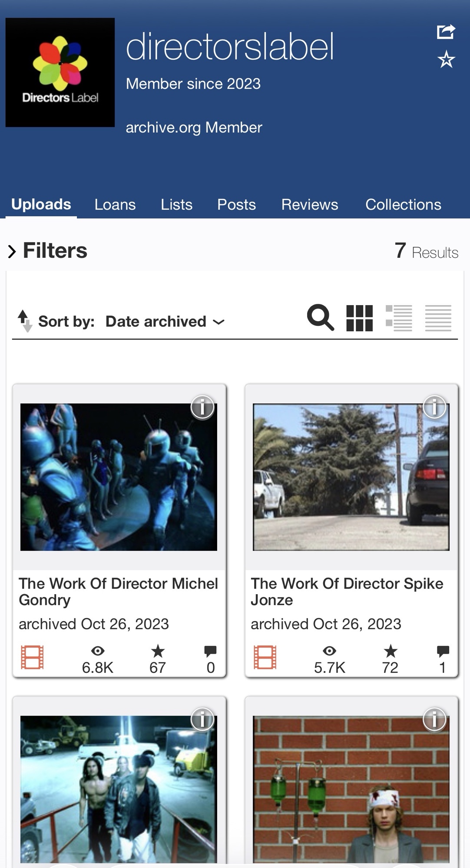Switch to compact list view
Screen dimensions: 470x868
(x=438, y=318)
